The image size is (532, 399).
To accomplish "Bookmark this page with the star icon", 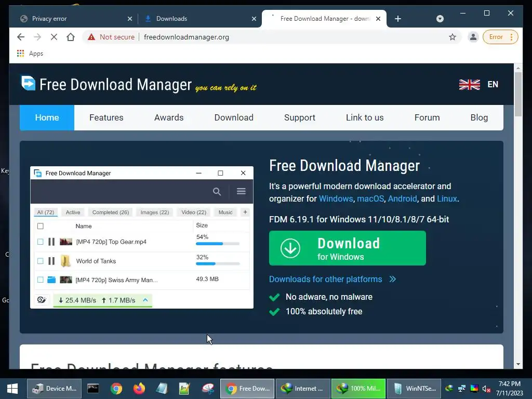I will point(453,37).
